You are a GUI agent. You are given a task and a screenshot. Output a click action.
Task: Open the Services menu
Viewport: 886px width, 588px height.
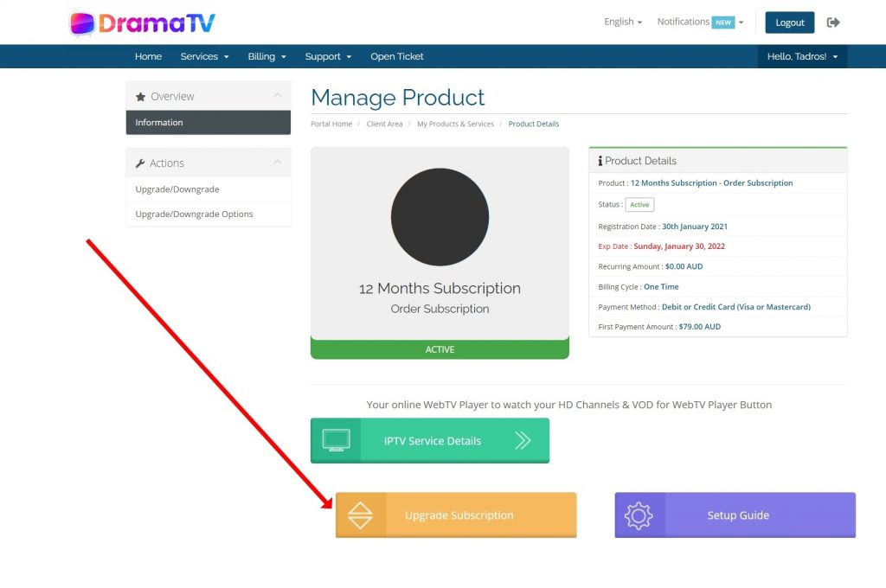point(204,57)
